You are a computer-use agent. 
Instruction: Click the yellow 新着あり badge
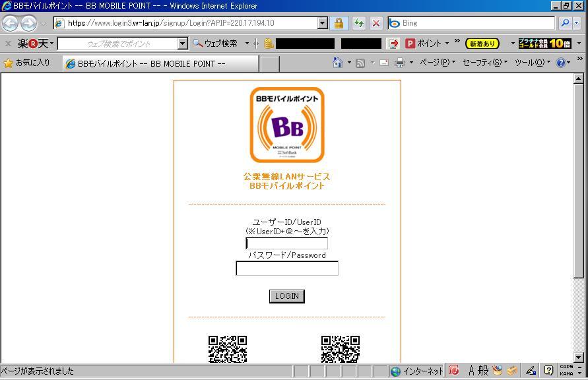pos(482,44)
